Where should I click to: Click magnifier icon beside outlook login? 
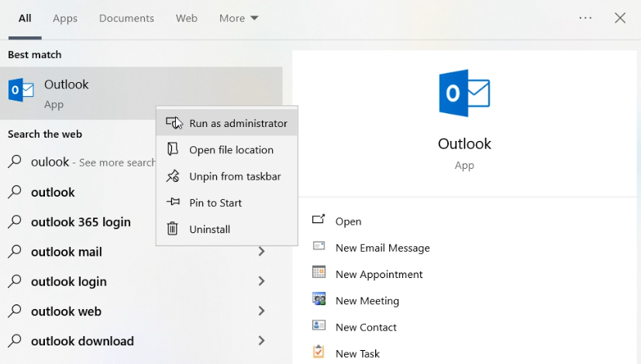[x=15, y=280]
